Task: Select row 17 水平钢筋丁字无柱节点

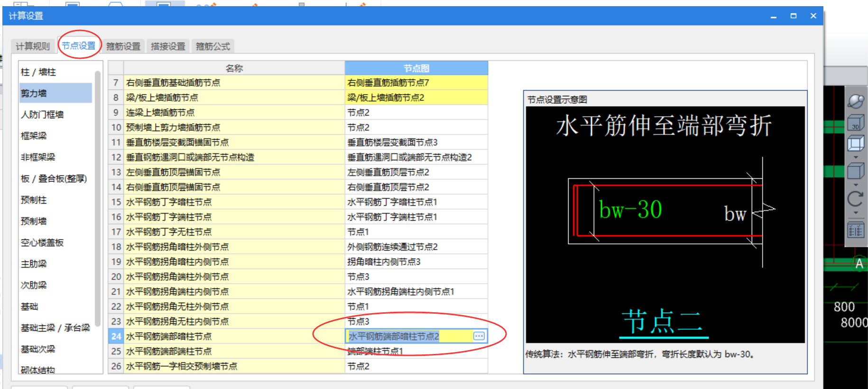Action: click(x=234, y=232)
